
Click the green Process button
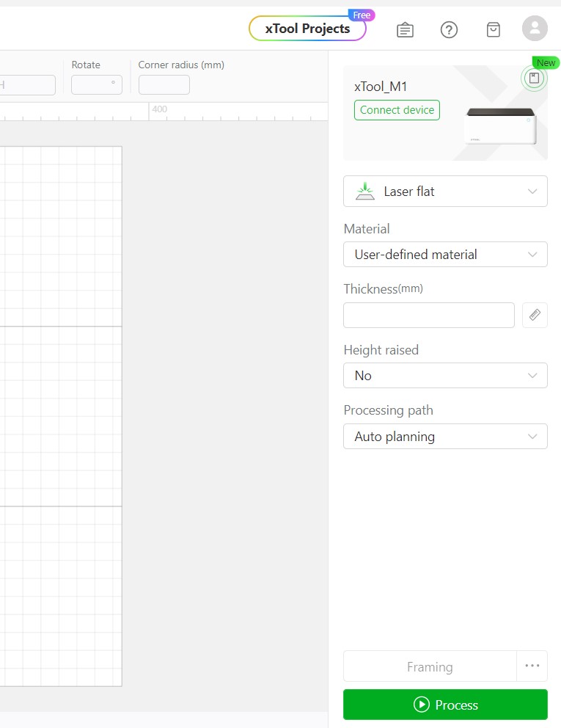pyautogui.click(x=445, y=705)
